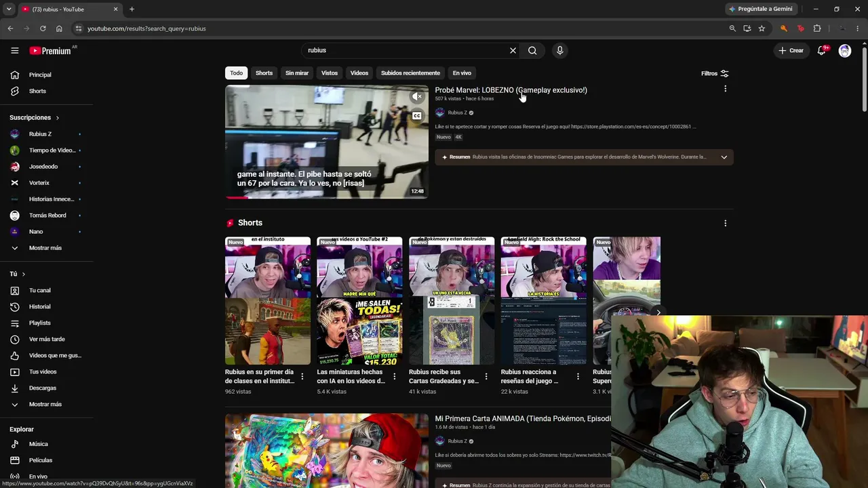
Task: Click the Crear button
Action: pos(791,50)
